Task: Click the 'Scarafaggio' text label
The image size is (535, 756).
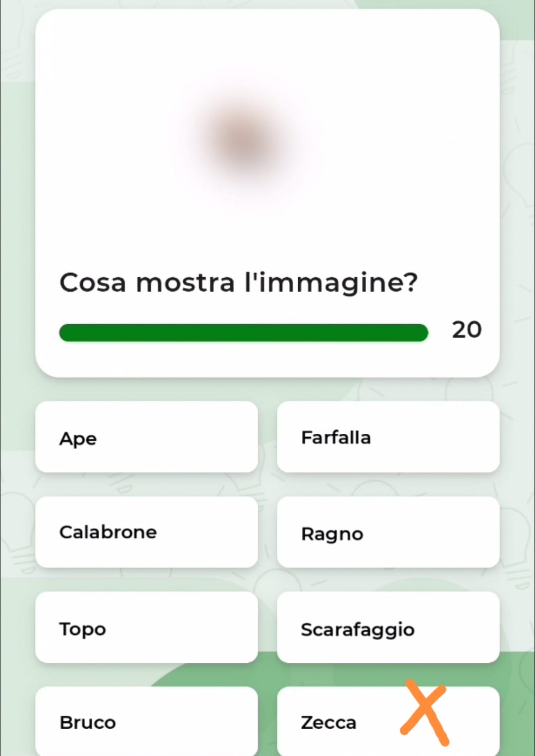Action: pos(358,630)
